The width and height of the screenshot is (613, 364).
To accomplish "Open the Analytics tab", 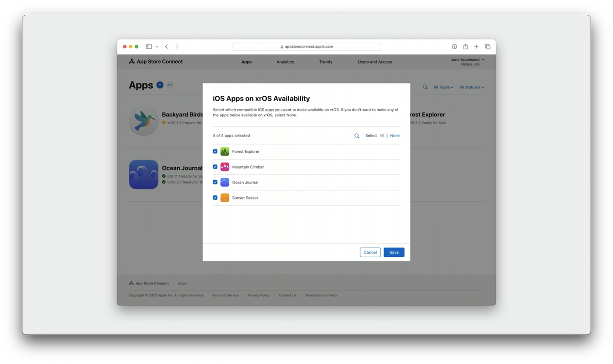I will [x=285, y=62].
